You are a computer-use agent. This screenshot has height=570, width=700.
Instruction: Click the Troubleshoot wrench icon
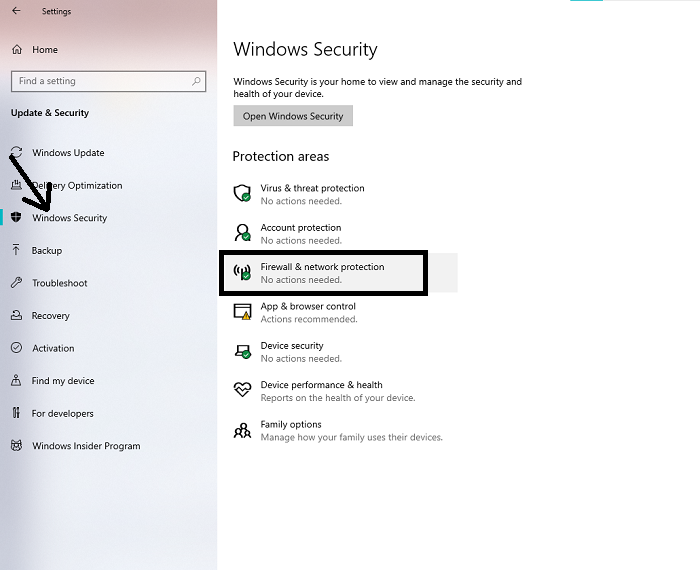pos(17,283)
